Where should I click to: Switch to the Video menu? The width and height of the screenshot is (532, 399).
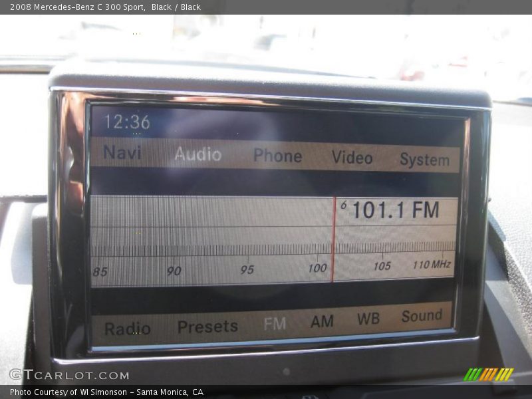pyautogui.click(x=352, y=158)
